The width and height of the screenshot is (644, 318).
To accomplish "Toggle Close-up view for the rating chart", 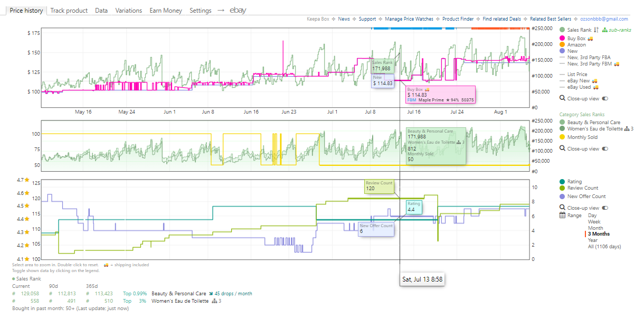I will 605,208.
